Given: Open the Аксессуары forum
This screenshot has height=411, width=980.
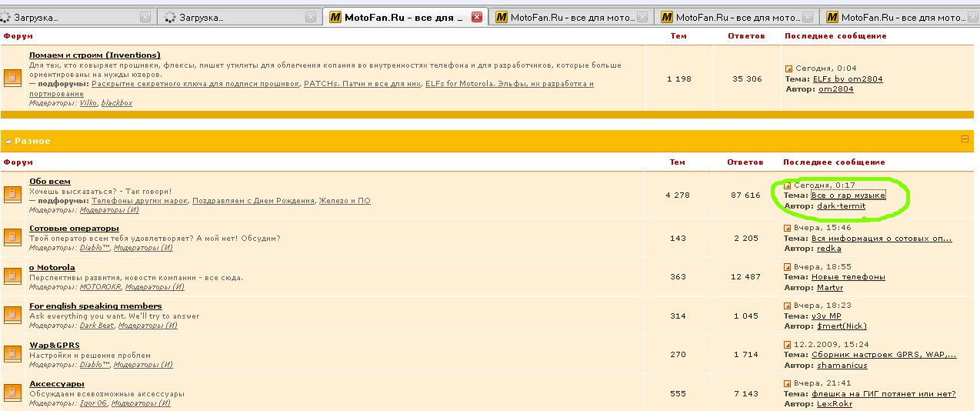Looking at the screenshot, I should pos(57,383).
